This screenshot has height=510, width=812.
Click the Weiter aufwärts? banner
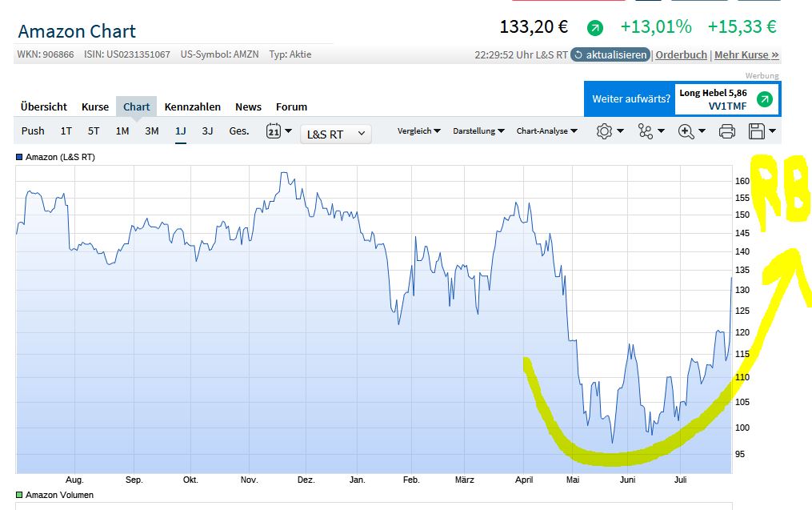pyautogui.click(x=630, y=99)
